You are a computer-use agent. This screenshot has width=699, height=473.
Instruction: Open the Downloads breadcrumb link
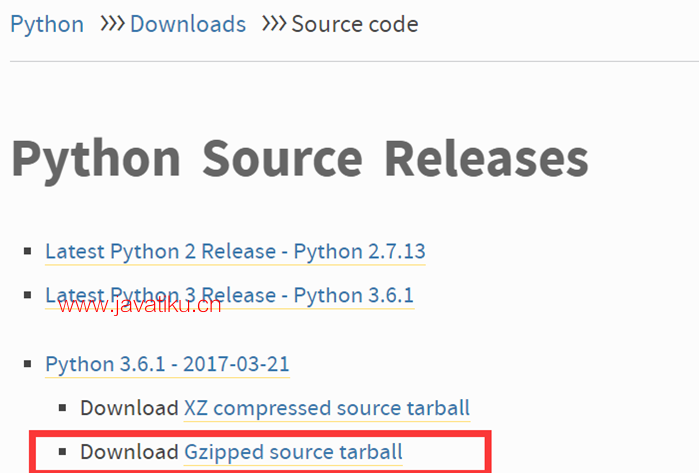tap(188, 24)
